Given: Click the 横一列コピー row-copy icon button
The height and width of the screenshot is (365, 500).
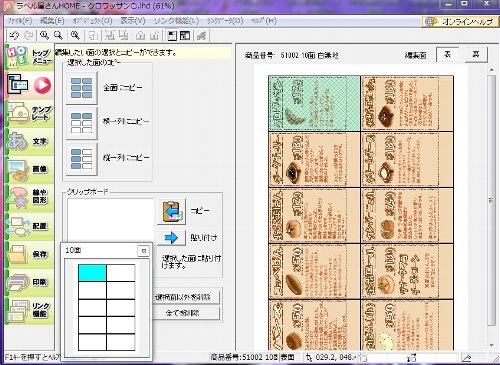Looking at the screenshot, I should (x=82, y=123).
